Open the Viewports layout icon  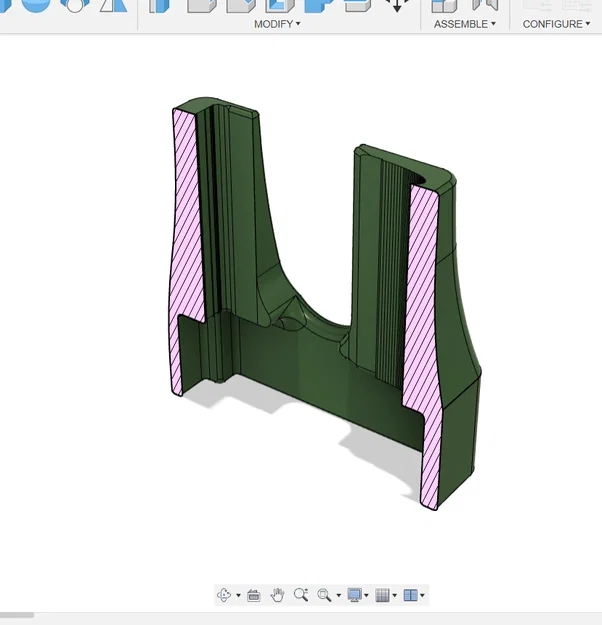click(410, 595)
